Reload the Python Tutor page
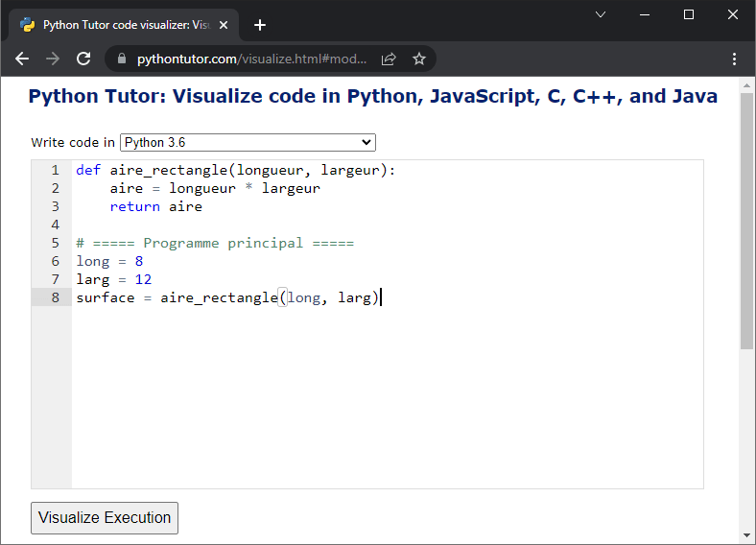 click(x=83, y=59)
